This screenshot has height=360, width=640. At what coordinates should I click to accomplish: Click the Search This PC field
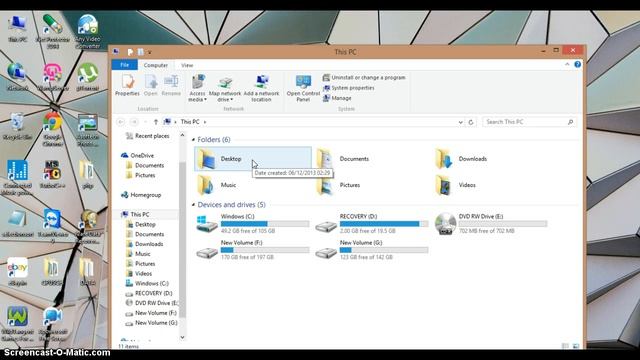[529, 122]
